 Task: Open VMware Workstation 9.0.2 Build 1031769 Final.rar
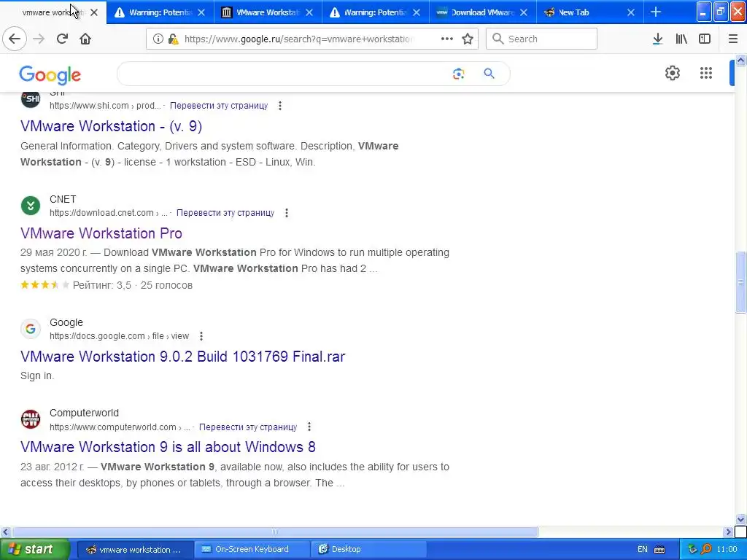pyautogui.click(x=182, y=357)
